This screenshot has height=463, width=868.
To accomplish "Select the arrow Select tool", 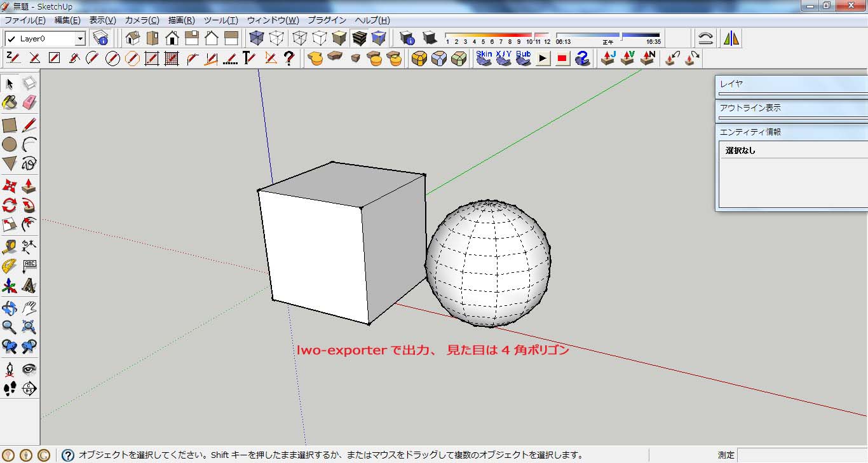I will click(10, 83).
